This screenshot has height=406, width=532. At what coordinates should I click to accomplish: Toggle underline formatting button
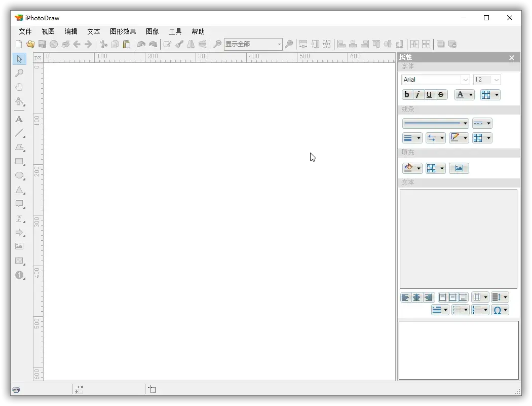pos(429,95)
